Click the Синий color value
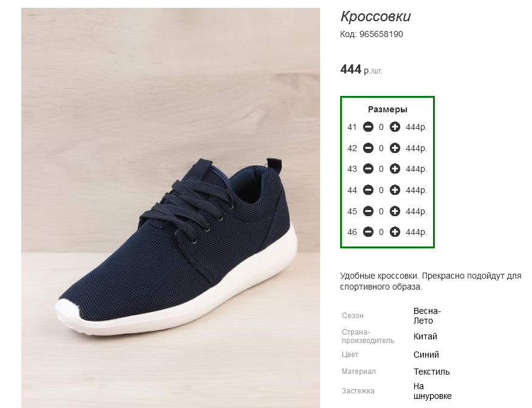The width and height of the screenshot is (532, 408). coord(426,355)
